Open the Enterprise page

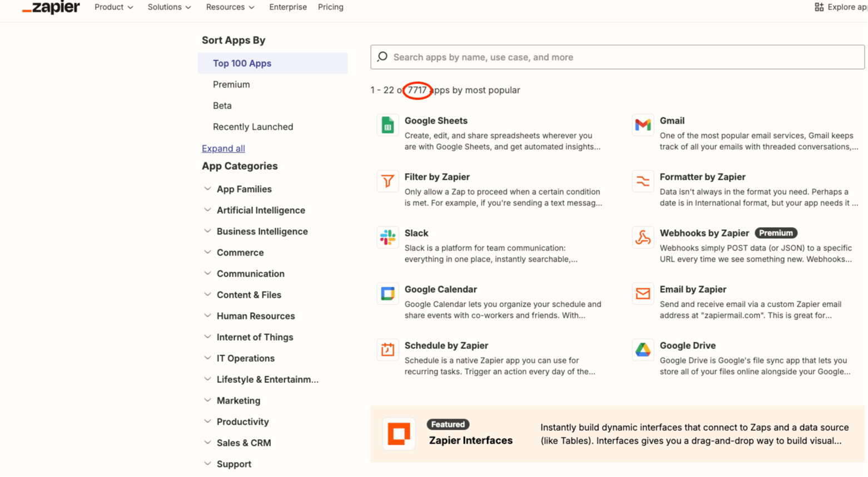288,7
